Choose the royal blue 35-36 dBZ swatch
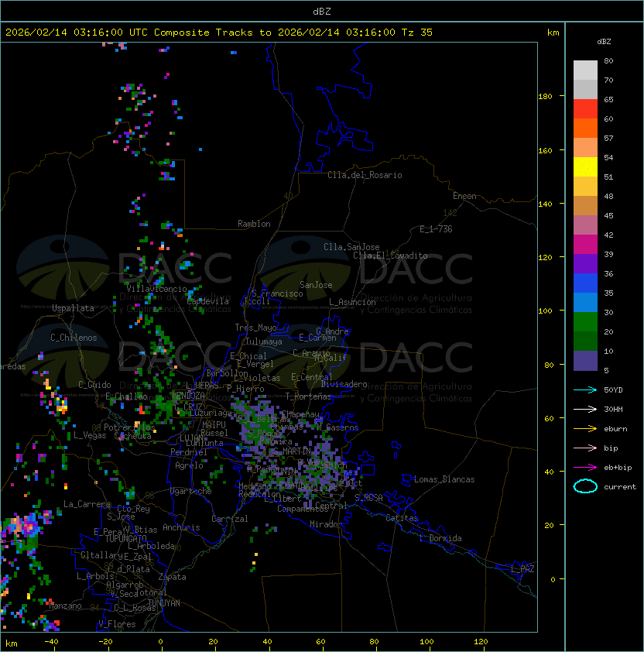 (585, 283)
